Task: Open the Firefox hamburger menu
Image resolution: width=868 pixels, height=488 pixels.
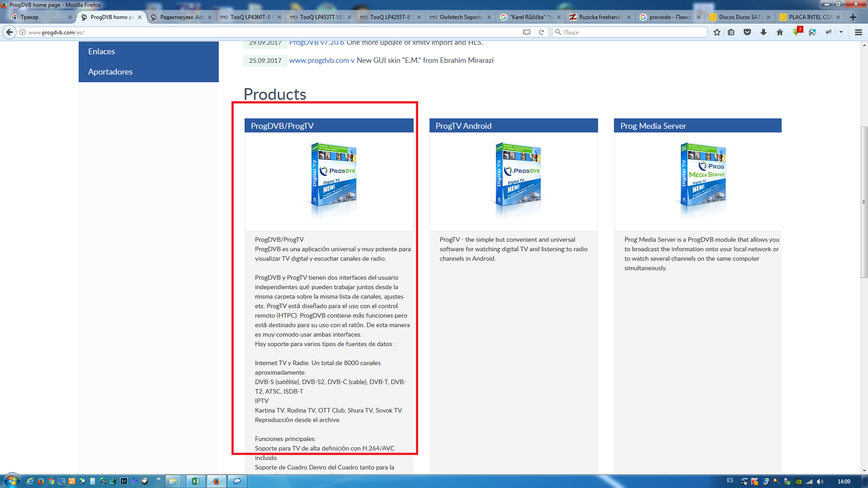Action: coord(859,32)
